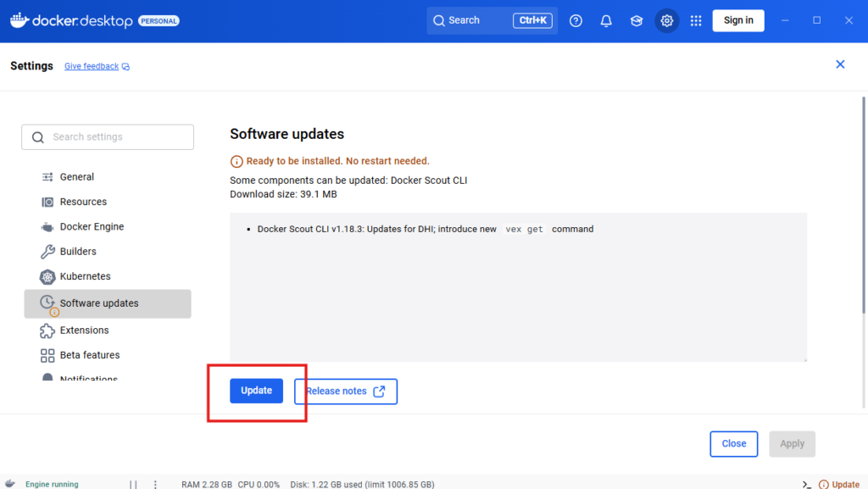Select the Software updates sidebar item
Screen dimensions: 868x489
pos(108,303)
